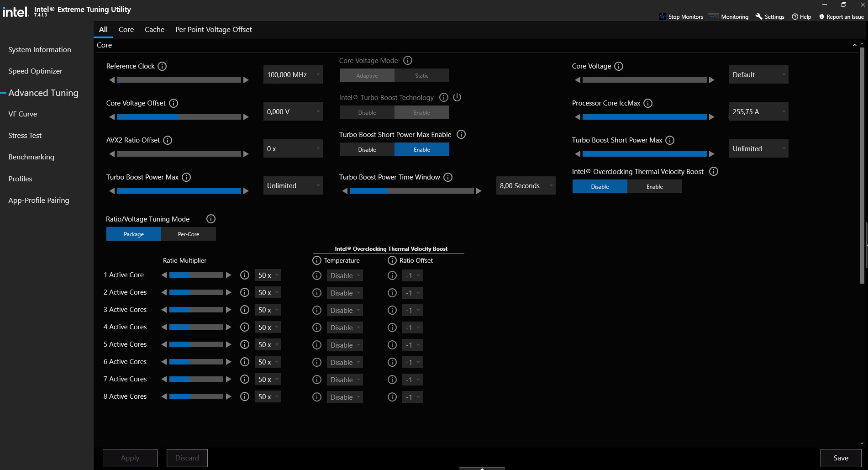Open info icon for Reference Clock
The height and width of the screenshot is (470, 868).
[162, 66]
